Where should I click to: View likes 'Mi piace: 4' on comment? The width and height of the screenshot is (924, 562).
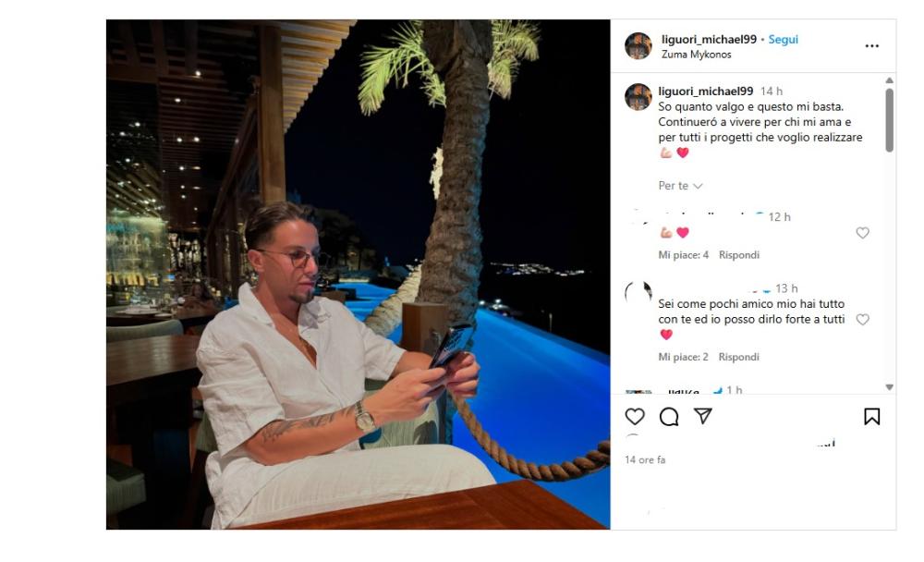pyautogui.click(x=684, y=255)
